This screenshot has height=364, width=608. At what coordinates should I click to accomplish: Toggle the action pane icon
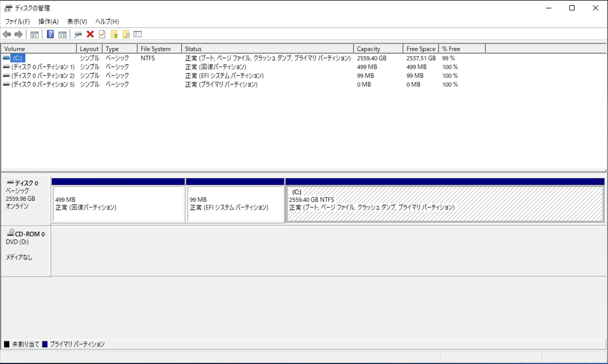(62, 34)
